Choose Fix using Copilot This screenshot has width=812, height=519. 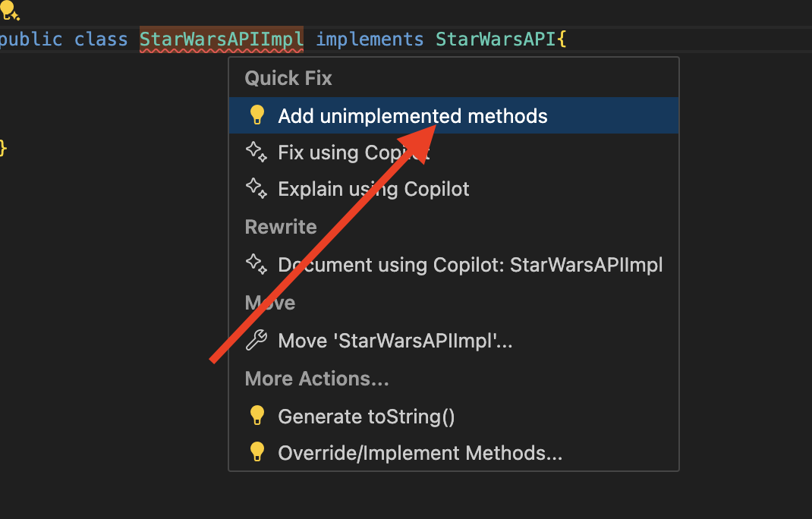(x=454, y=153)
